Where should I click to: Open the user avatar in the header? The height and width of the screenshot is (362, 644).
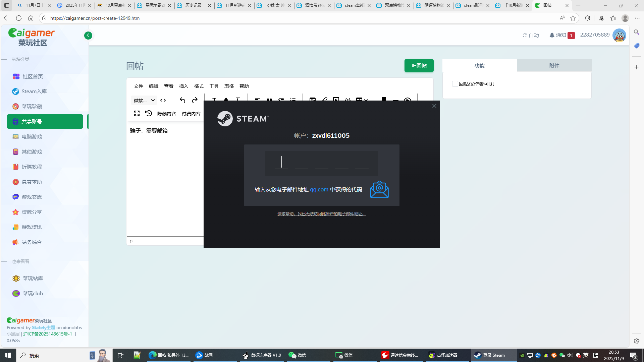coord(619,35)
